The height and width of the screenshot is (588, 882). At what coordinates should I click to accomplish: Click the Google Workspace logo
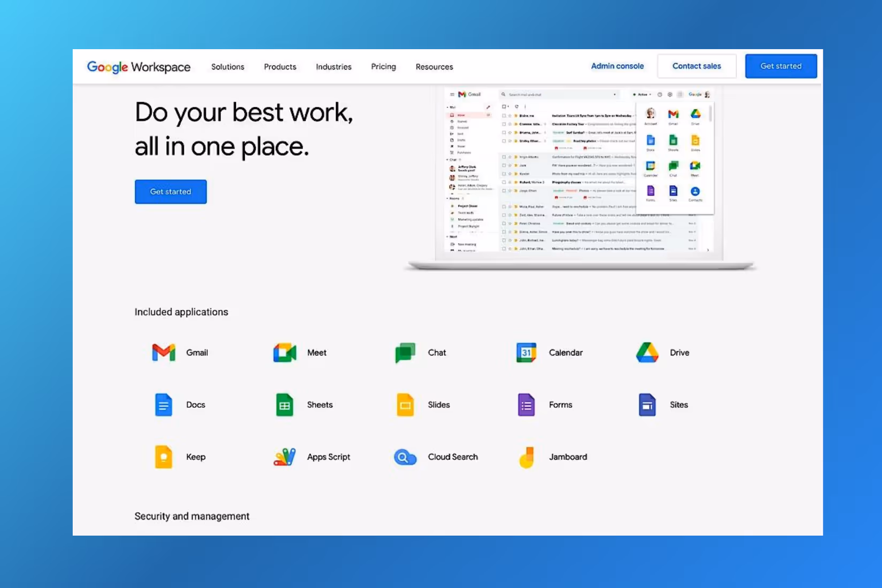pyautogui.click(x=138, y=67)
